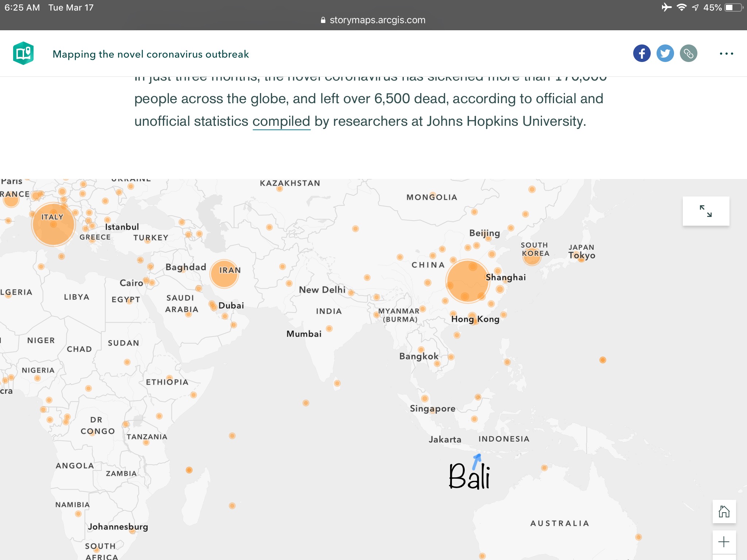This screenshot has height=560, width=747.
Task: Reset map with the home icon
Action: (x=724, y=512)
